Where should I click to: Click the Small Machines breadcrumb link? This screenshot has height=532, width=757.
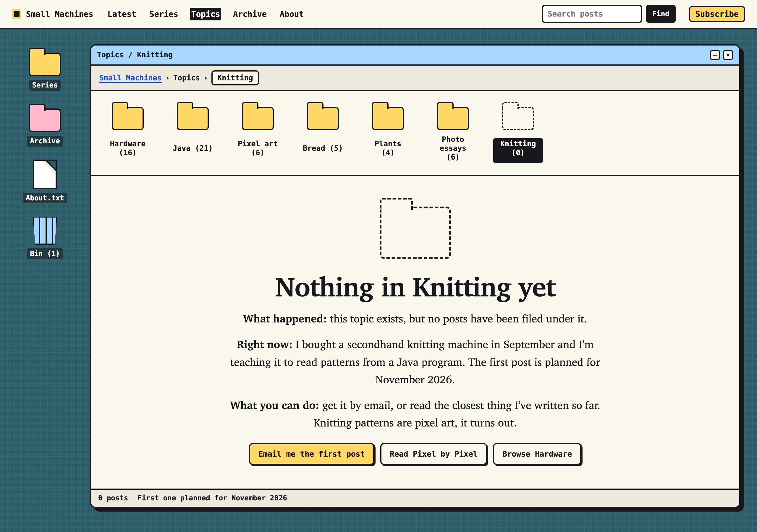pos(130,78)
